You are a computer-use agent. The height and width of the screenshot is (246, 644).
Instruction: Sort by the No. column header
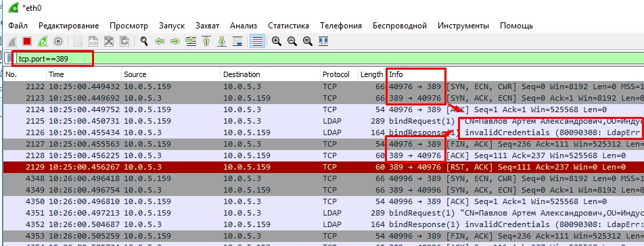coord(24,74)
